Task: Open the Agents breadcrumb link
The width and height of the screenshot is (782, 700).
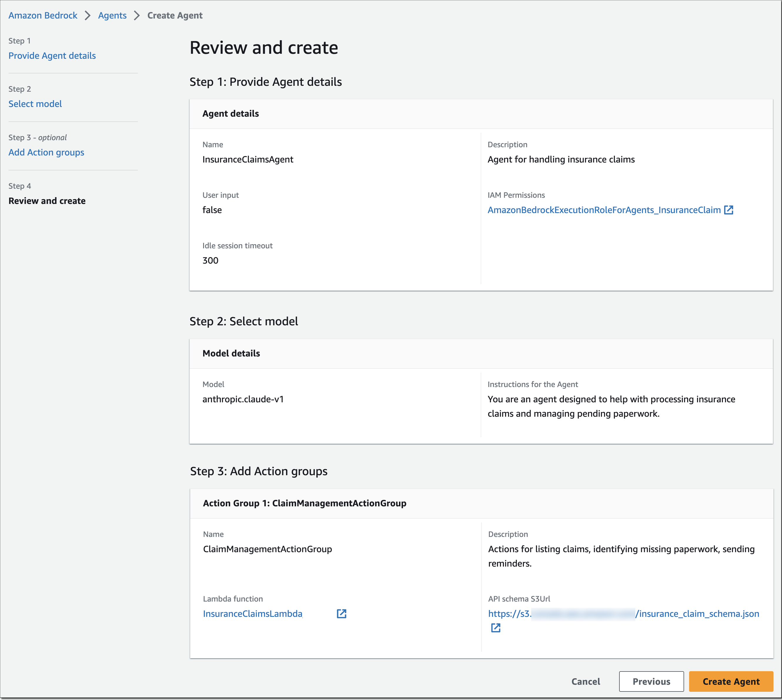Action: tap(112, 15)
